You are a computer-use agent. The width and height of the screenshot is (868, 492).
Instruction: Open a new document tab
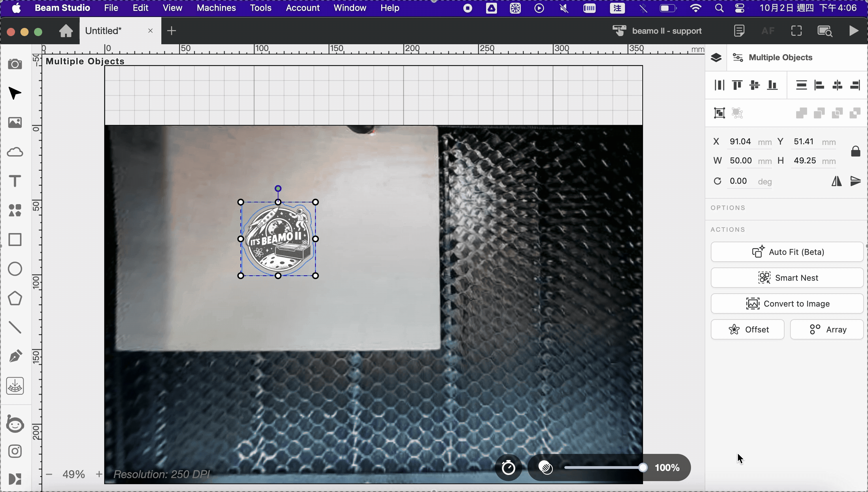(172, 31)
